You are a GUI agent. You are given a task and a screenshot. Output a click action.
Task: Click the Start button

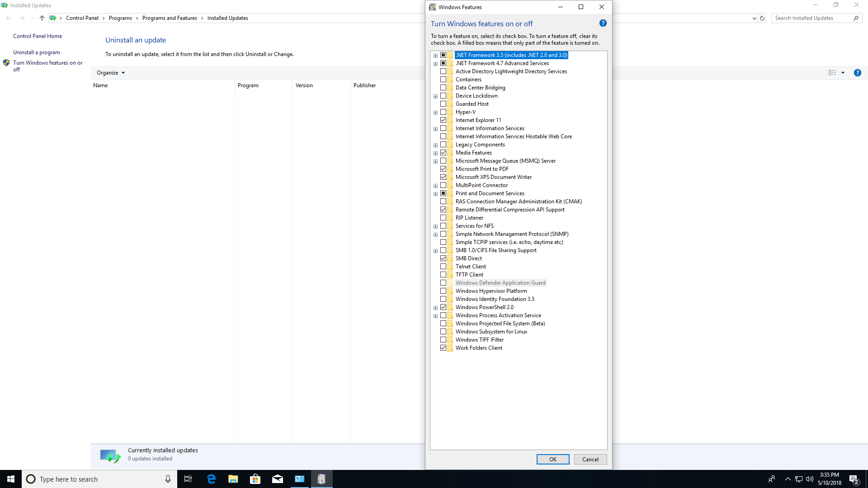tap(11, 479)
